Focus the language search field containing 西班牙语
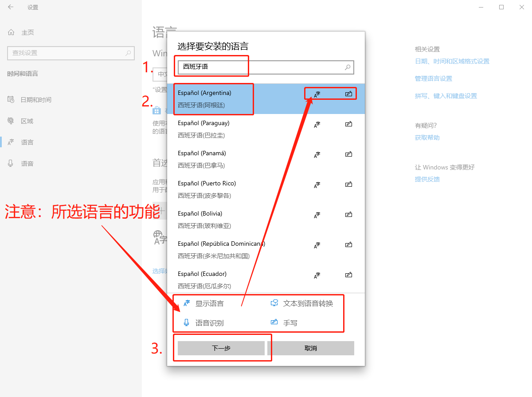Screen dimensions: 532x397 266,67
